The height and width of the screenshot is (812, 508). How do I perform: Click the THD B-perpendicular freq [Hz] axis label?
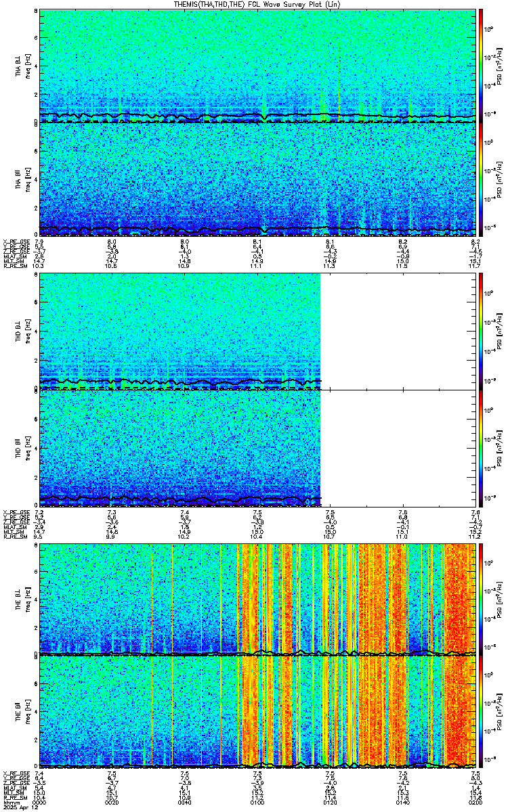(x=28, y=332)
